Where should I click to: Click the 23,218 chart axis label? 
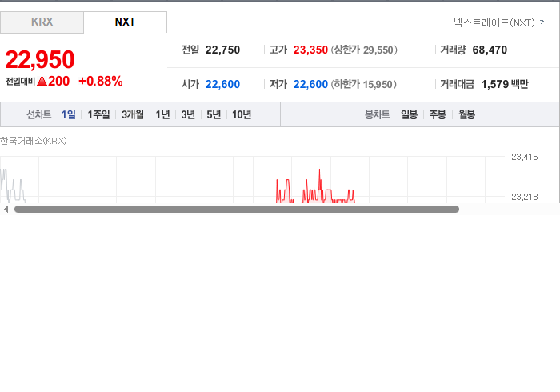click(524, 197)
